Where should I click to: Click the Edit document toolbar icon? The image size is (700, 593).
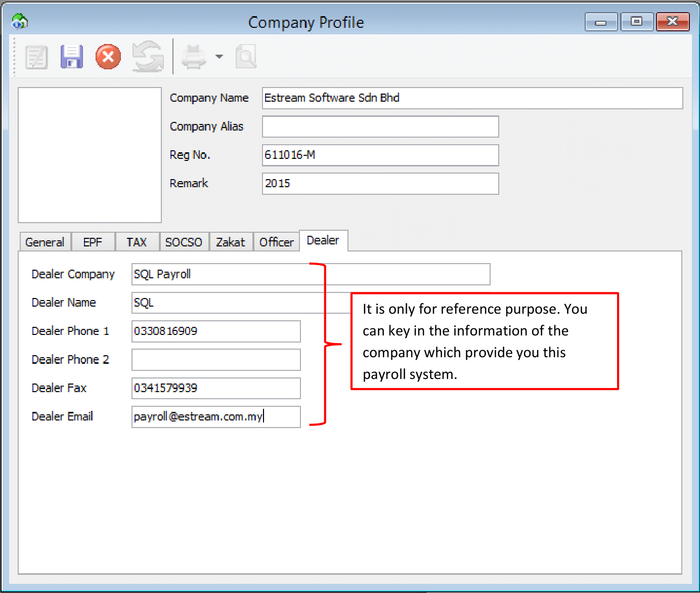click(x=36, y=57)
